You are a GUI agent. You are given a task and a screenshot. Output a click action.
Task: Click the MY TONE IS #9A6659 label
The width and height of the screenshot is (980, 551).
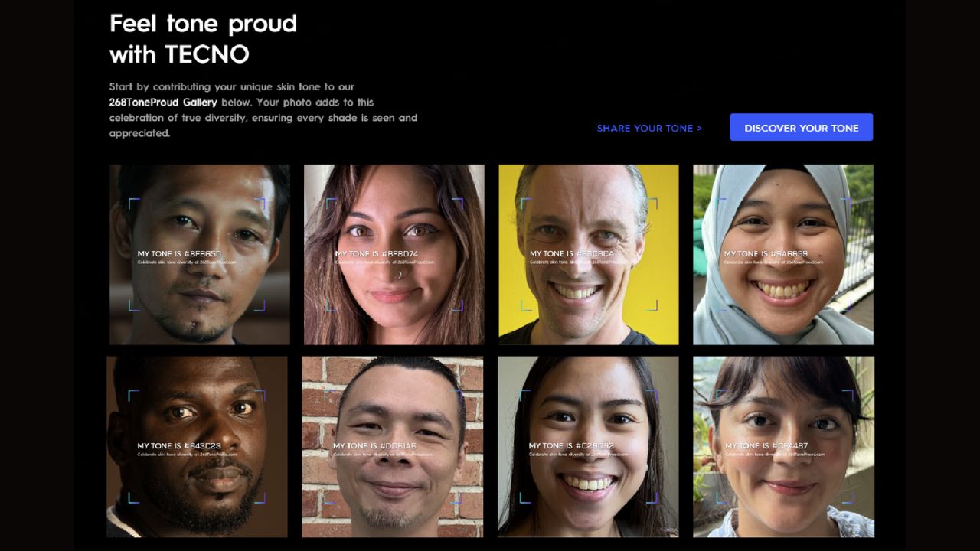pos(766,253)
